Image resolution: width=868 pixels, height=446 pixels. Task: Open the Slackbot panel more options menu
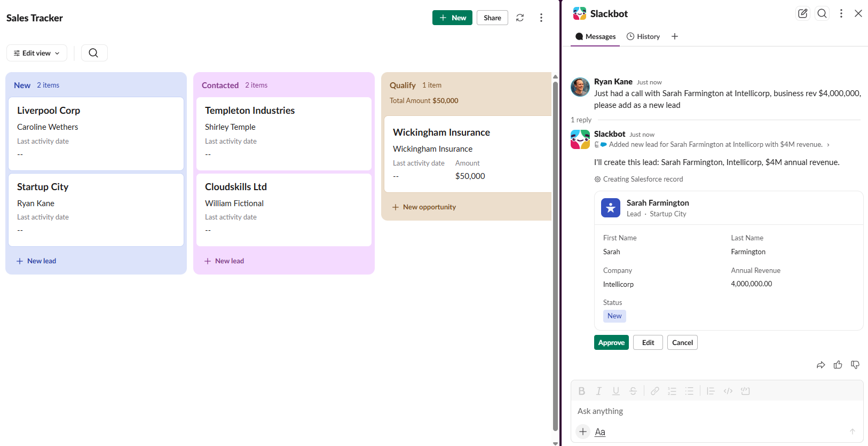tap(841, 13)
